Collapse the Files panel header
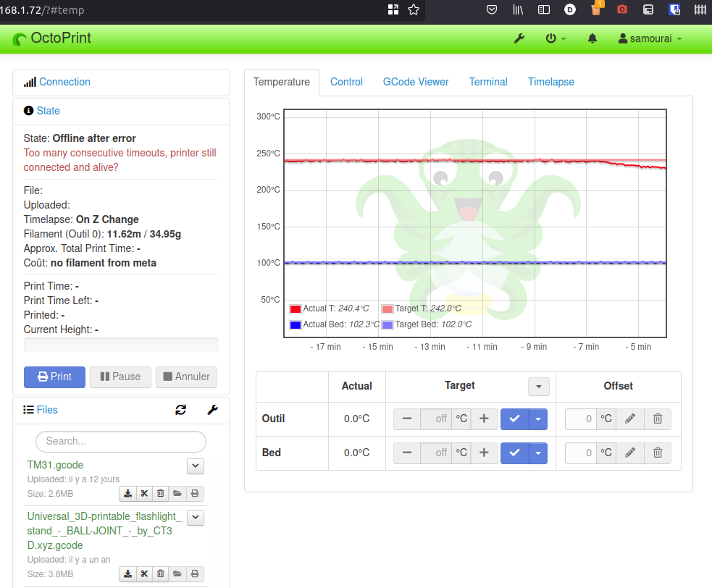Image resolution: width=712 pixels, height=588 pixels. click(47, 410)
